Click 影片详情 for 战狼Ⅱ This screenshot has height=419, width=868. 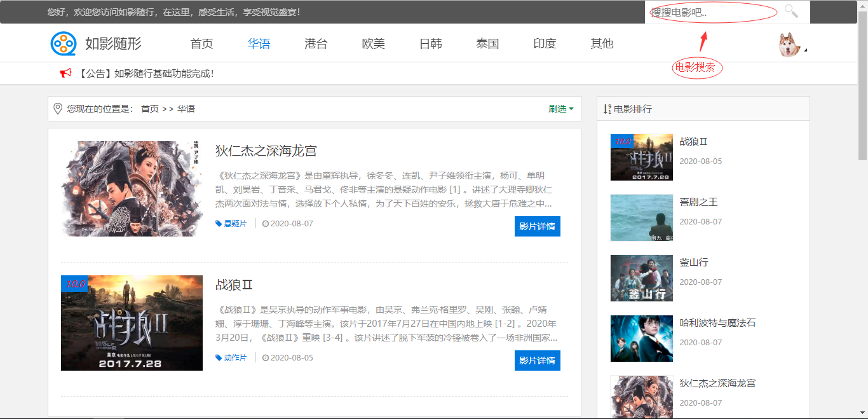click(538, 361)
